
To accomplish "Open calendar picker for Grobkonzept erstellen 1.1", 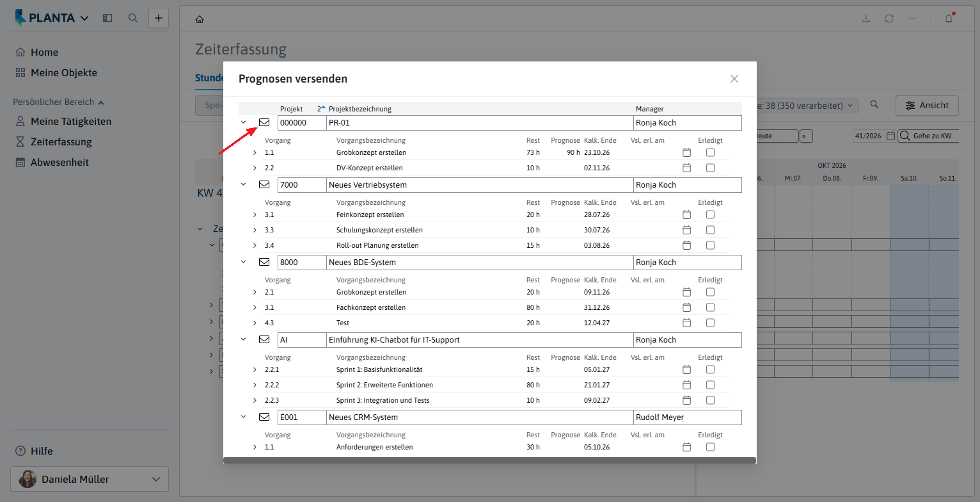I will (687, 152).
